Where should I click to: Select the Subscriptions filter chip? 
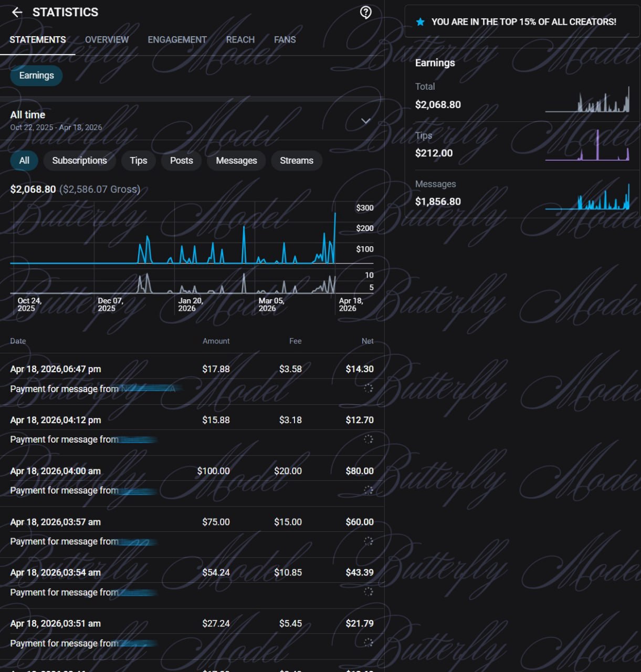click(80, 161)
